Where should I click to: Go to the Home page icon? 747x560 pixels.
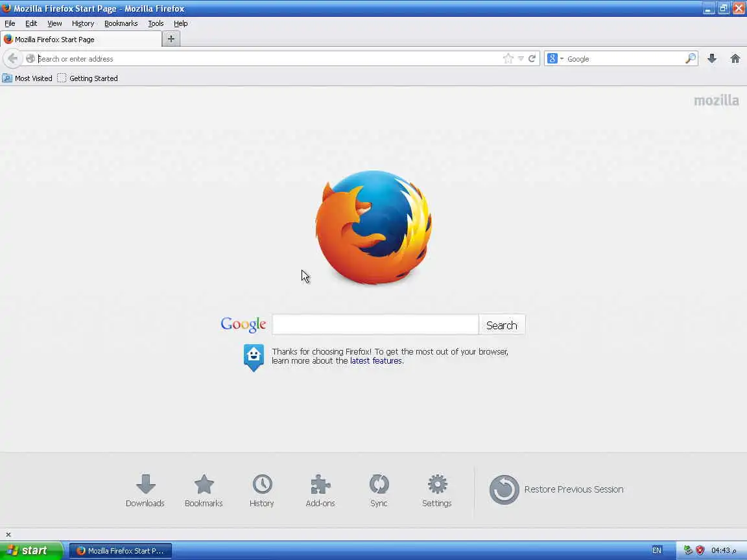(735, 58)
